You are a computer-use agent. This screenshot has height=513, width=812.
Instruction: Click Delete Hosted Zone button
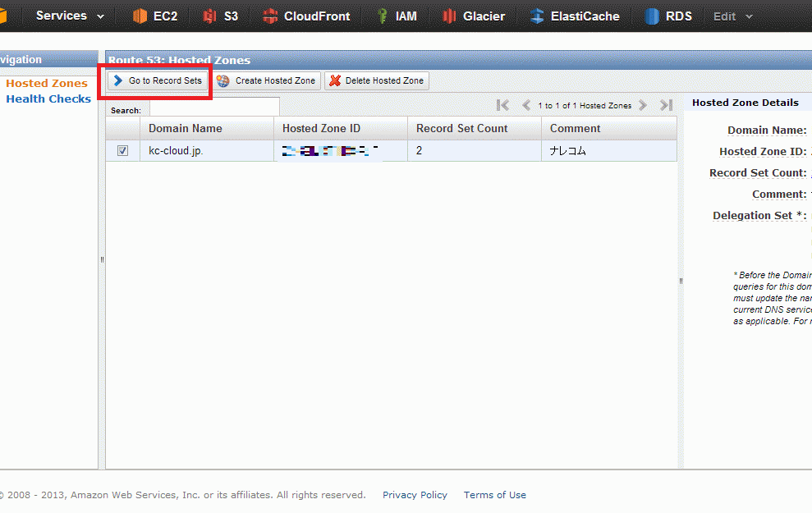[x=377, y=80]
